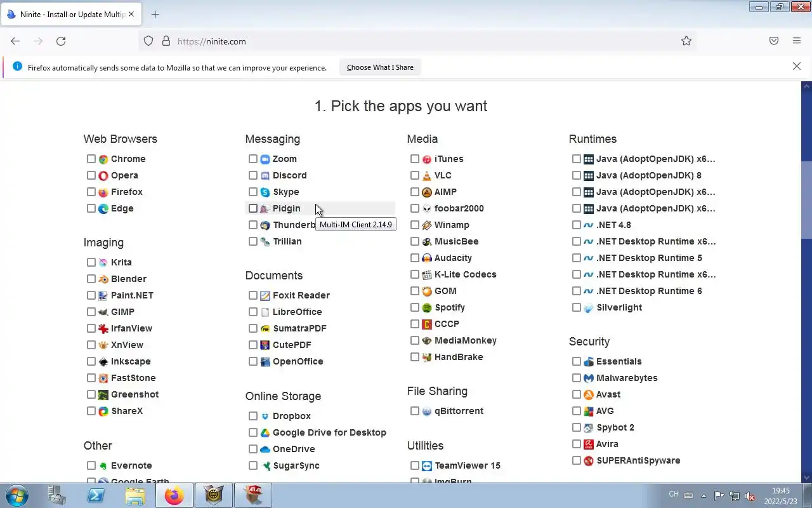812x508 pixels.
Task: Open a new browser tab
Action: tap(155, 15)
